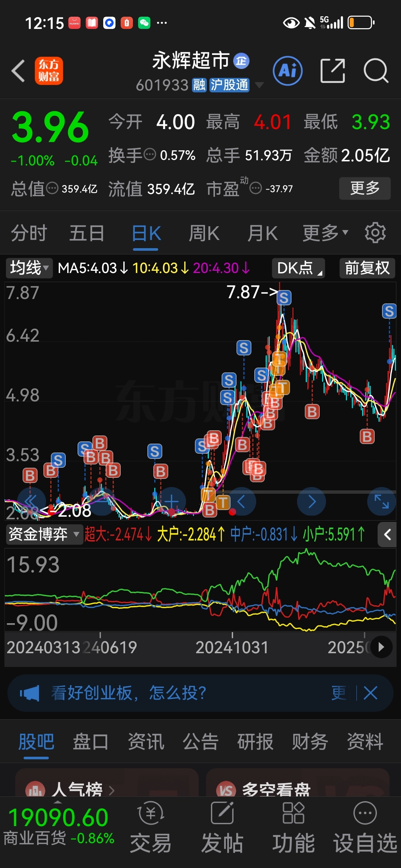Select the 日K chart tab
401x868 pixels.
point(146,233)
